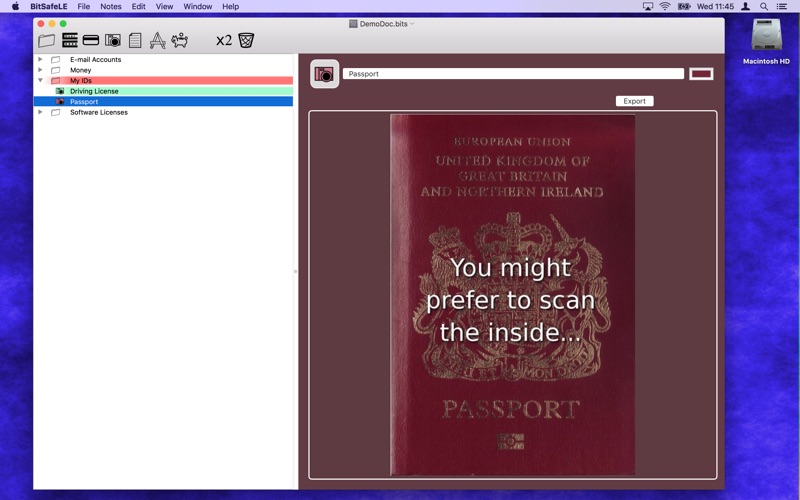Image resolution: width=800 pixels, height=500 pixels.
Task: Select the Money tree row
Action: tap(163, 70)
